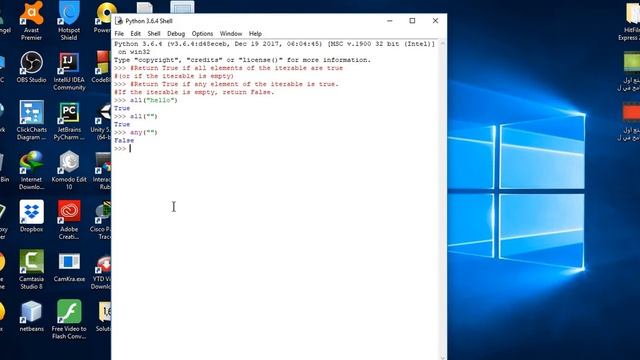Open the HitFile Express desktop icon
This screenshot has height=360, width=640.
click(632, 21)
